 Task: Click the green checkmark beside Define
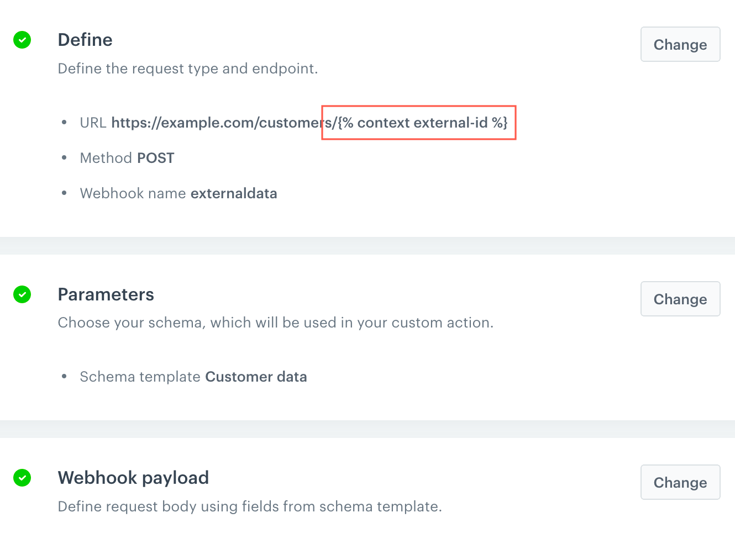(22, 40)
